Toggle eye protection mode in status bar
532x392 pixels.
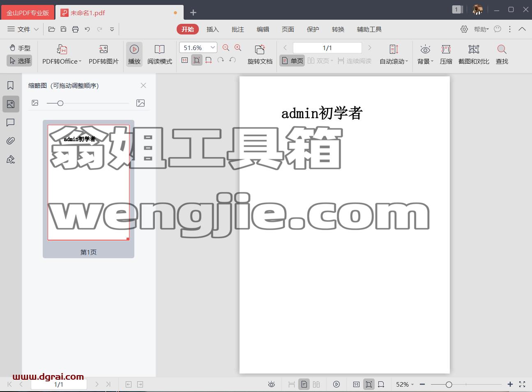coord(271,384)
